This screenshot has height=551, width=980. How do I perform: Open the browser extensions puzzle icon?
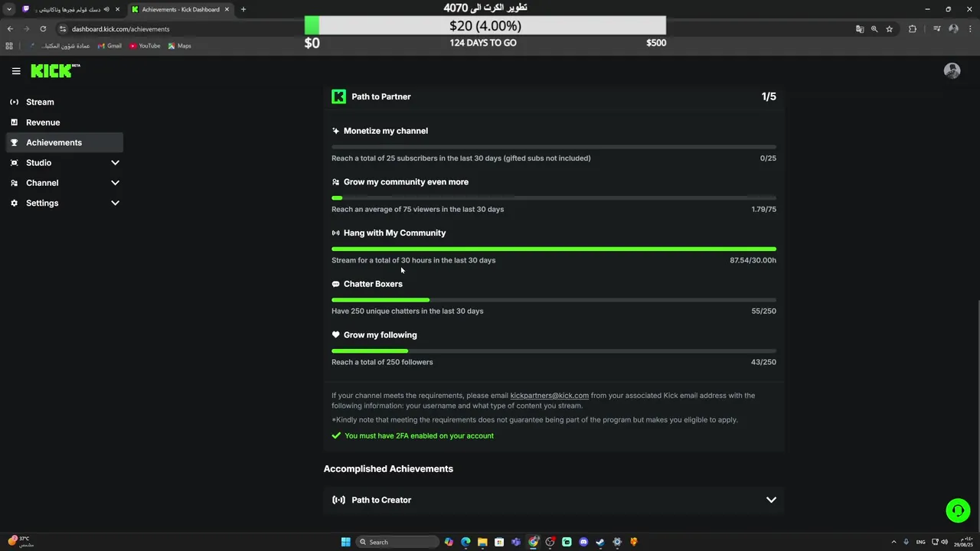click(913, 29)
